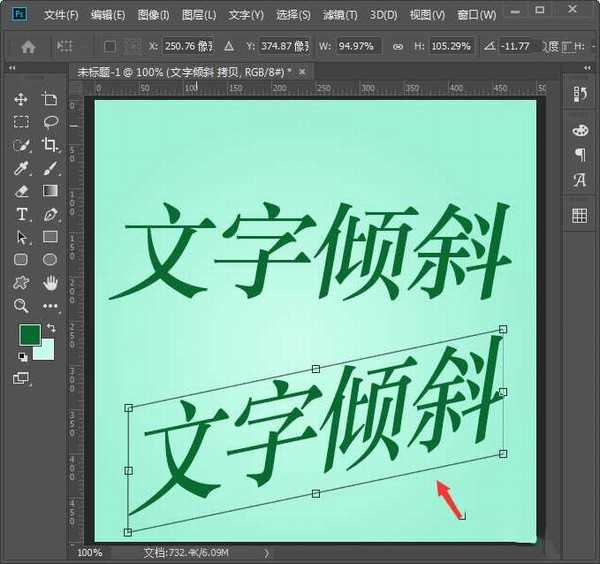Select the Zoom magnifier tool
This screenshot has height=564, width=600.
pyautogui.click(x=21, y=306)
